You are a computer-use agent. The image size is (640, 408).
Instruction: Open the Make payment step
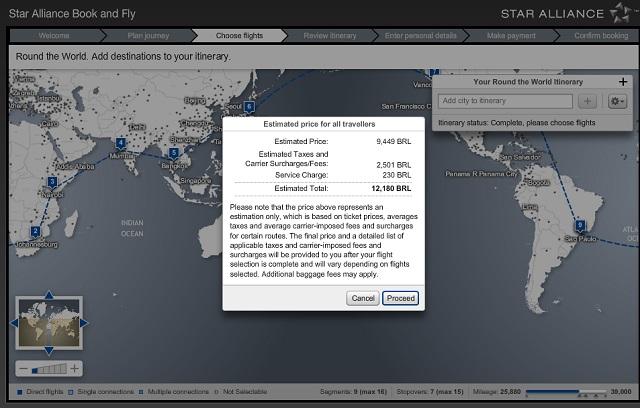tap(511, 36)
